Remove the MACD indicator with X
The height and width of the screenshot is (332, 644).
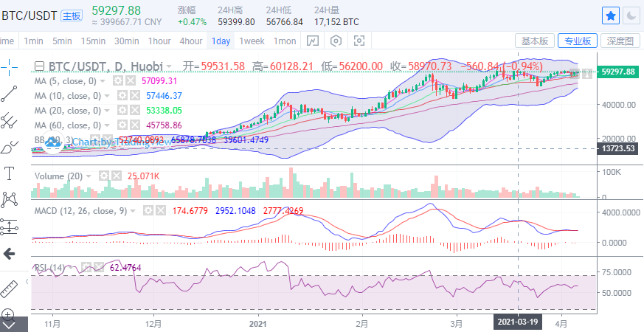[160, 211]
